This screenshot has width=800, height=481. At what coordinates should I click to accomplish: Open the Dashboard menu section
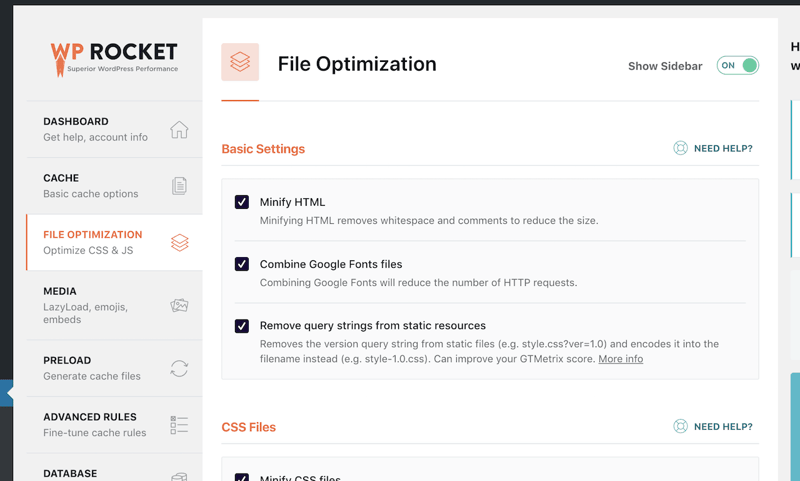114,130
